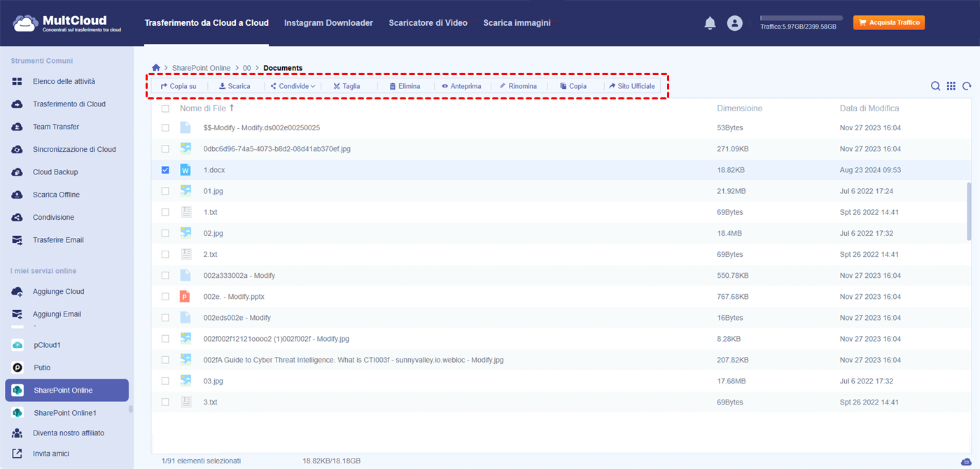Image resolution: width=980 pixels, height=469 pixels.
Task: Click the search magnifier icon above file list
Action: tap(935, 86)
